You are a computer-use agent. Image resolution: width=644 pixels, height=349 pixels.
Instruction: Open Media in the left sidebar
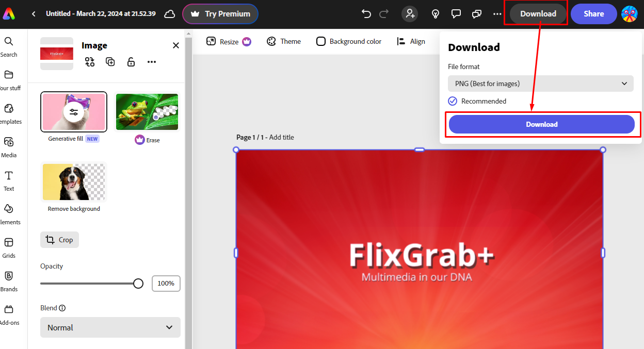click(9, 147)
